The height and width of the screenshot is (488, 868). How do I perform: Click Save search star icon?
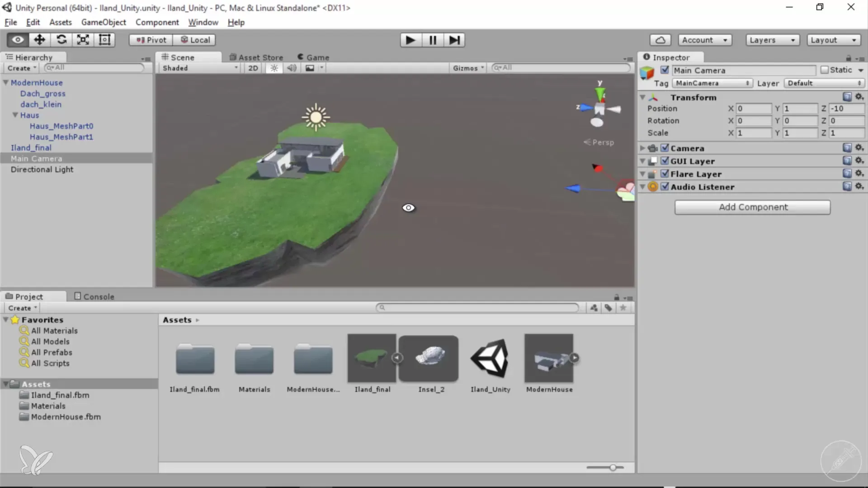[x=623, y=308]
